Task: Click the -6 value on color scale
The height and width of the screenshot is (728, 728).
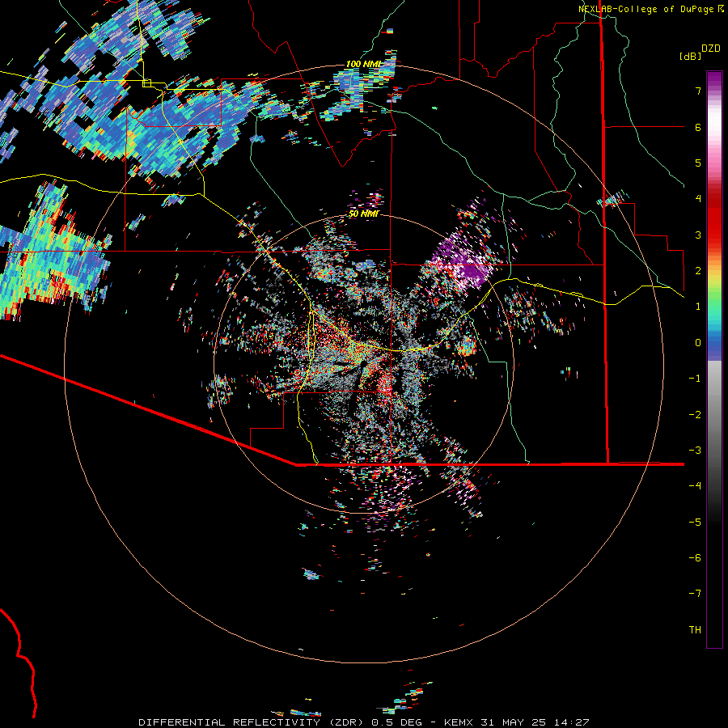Action: (x=695, y=558)
